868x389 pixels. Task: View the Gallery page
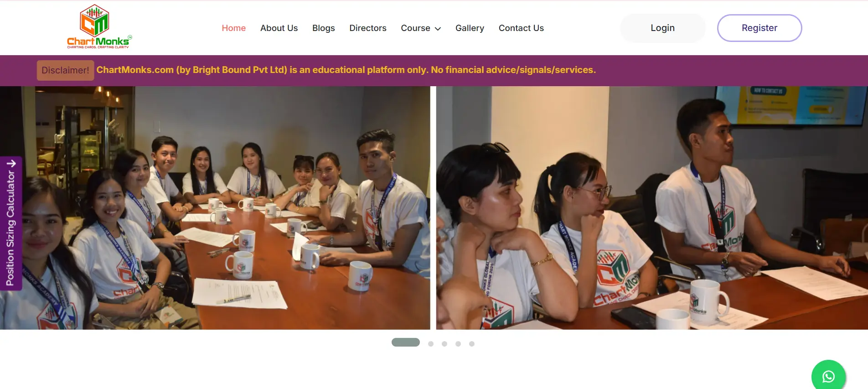pyautogui.click(x=470, y=28)
